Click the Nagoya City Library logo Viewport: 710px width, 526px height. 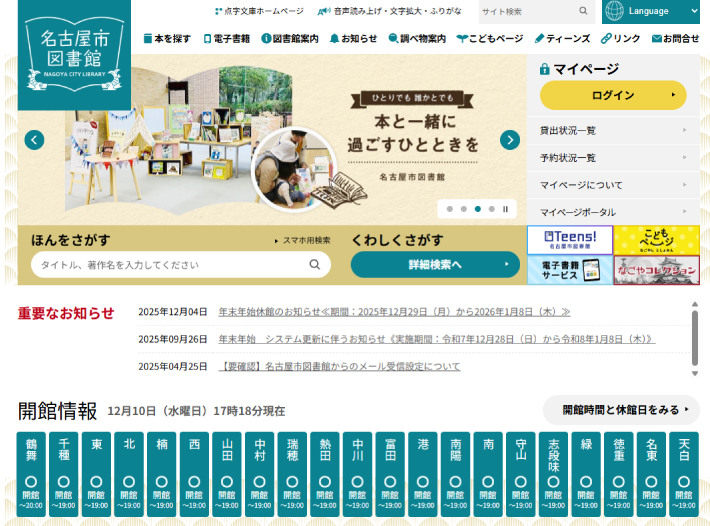click(74, 54)
